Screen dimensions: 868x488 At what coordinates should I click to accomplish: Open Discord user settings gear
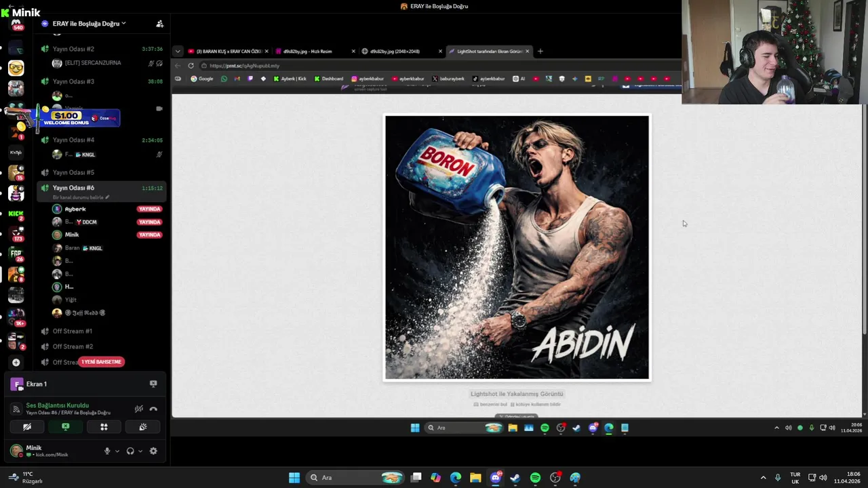[x=153, y=451]
